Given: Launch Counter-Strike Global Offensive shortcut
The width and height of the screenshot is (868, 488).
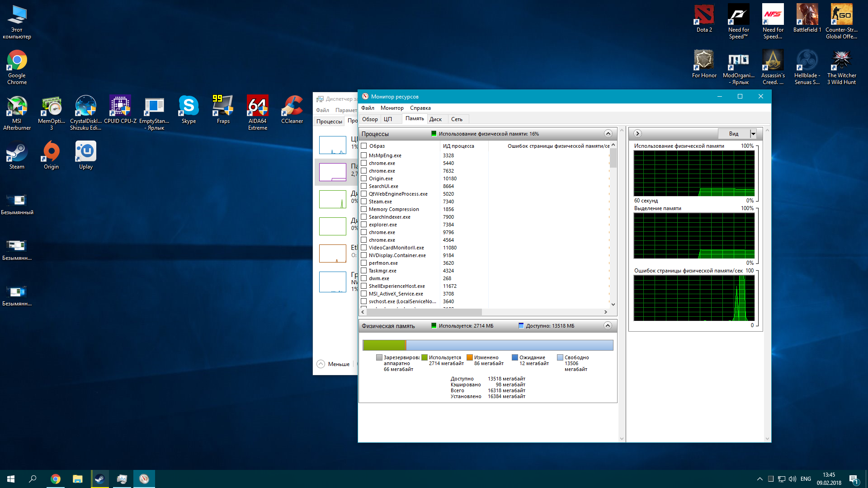Looking at the screenshot, I should 841,21.
